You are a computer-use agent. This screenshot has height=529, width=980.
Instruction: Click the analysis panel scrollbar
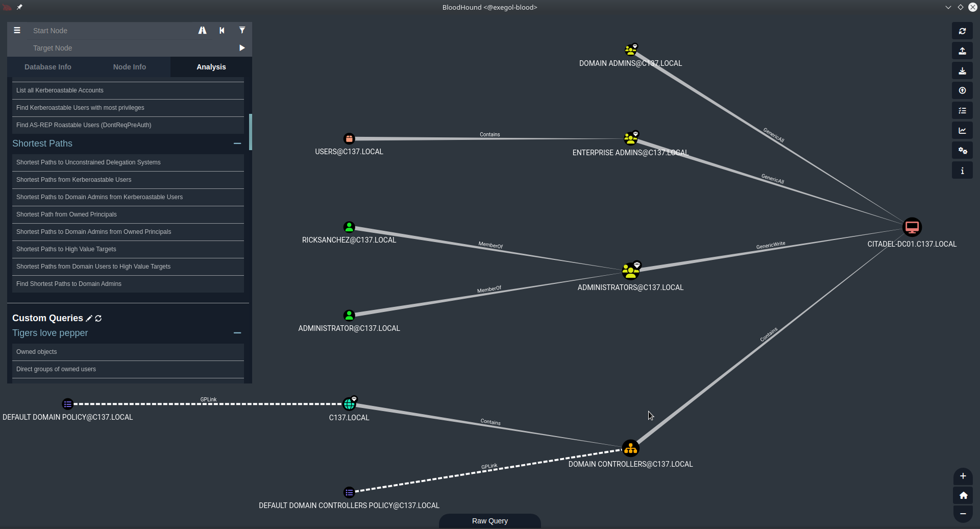pyautogui.click(x=250, y=132)
